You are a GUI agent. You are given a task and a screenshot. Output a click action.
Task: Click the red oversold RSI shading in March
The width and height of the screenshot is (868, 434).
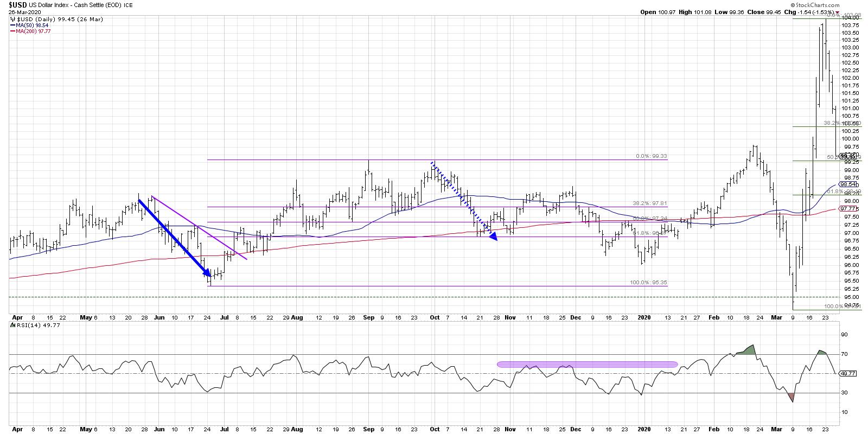[x=792, y=398]
